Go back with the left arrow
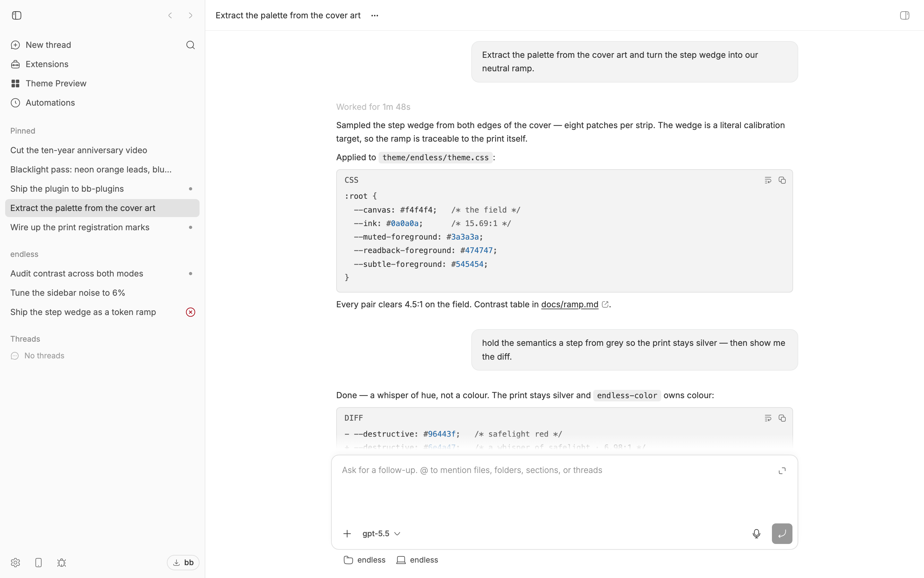The height and width of the screenshot is (578, 924). [170, 15]
